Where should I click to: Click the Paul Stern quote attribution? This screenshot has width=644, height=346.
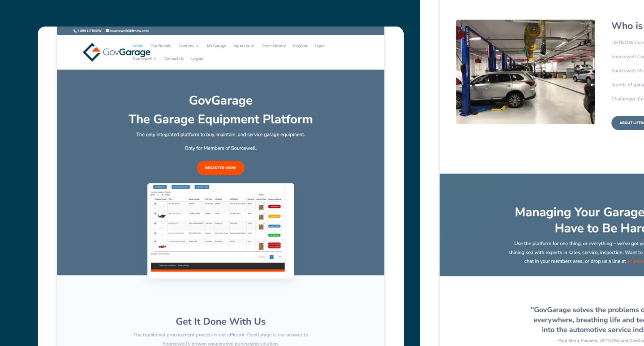click(x=599, y=341)
